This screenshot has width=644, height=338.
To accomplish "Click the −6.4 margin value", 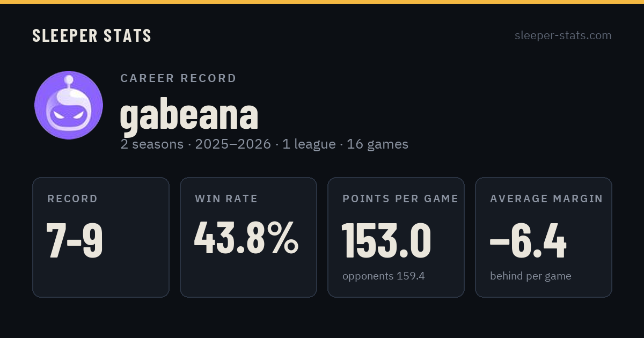I will (528, 240).
